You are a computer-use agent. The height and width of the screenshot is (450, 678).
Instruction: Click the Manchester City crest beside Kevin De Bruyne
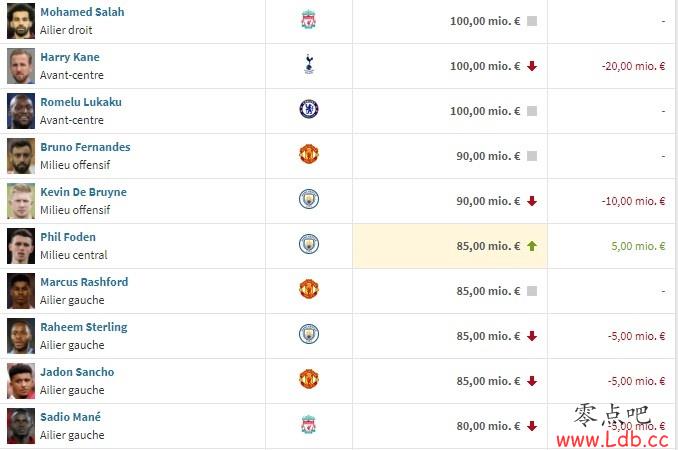tap(309, 199)
